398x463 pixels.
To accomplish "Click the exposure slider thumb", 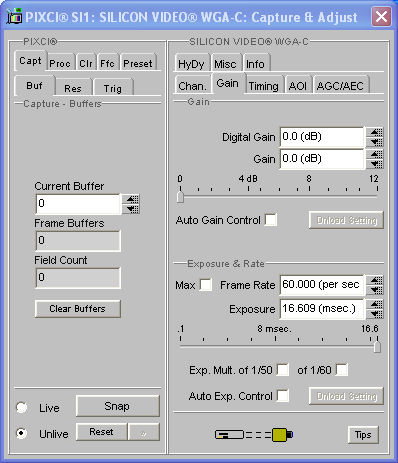I will 377,346.
